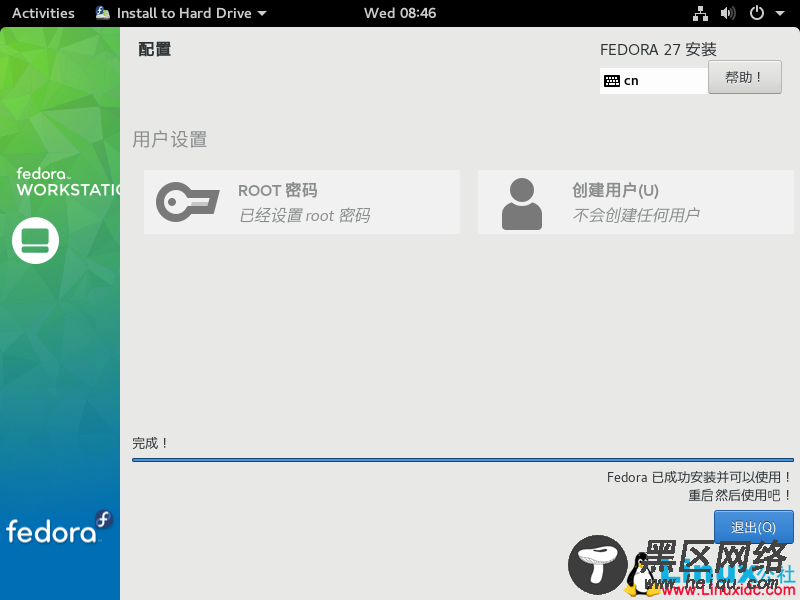Viewport: 800px width, 600px height.
Task: Click the 创建用户 person icon
Action: (521, 204)
